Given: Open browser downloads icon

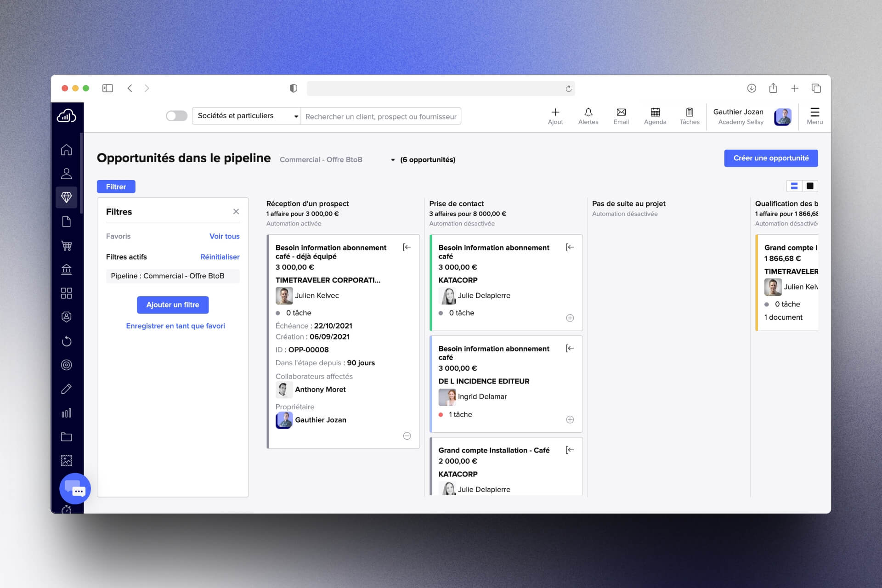Looking at the screenshot, I should [x=752, y=88].
